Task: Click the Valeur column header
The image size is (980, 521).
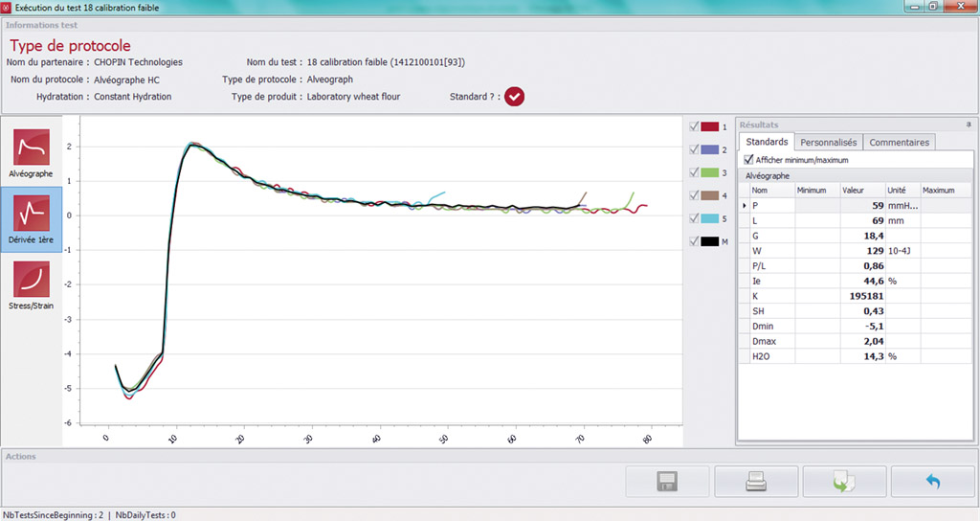Action: point(862,191)
